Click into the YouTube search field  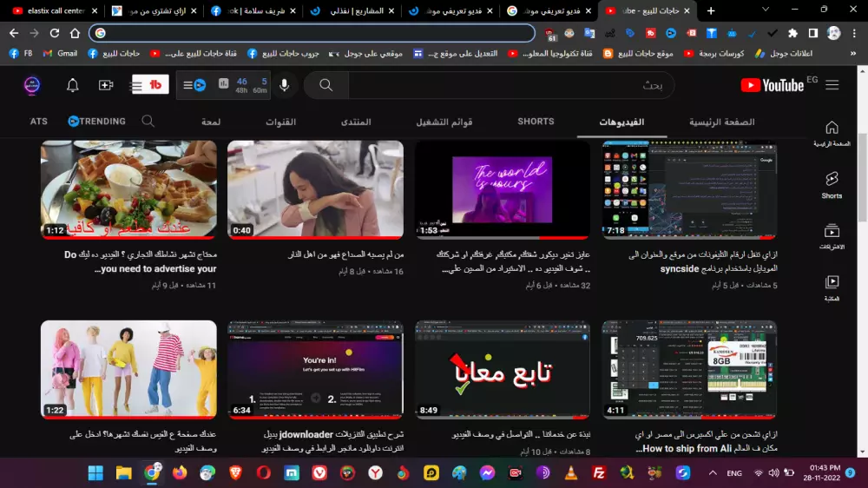pyautogui.click(x=511, y=85)
